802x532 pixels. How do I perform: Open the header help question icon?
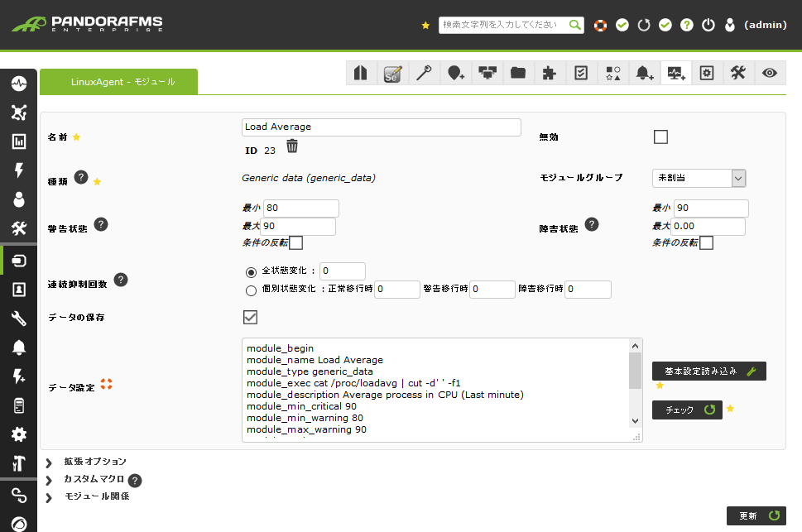click(x=687, y=25)
